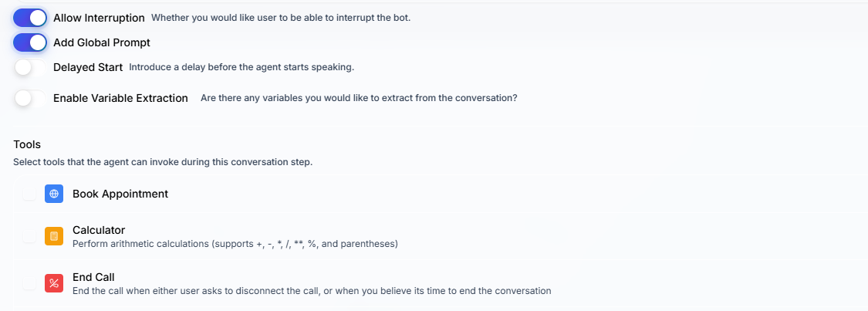The image size is (868, 311).
Task: Click the Delayed Start label text
Action: click(x=88, y=67)
